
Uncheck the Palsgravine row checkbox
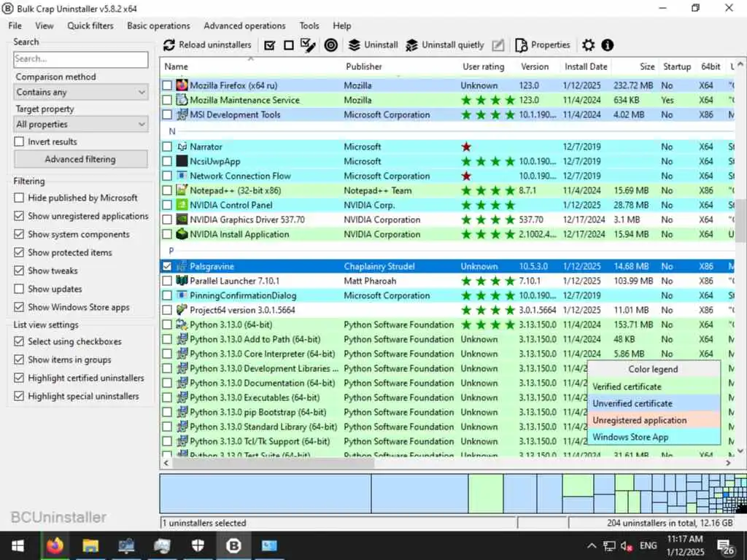coord(167,266)
